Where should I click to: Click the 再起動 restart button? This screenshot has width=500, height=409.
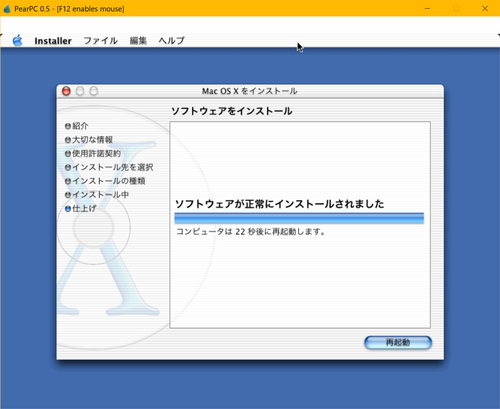[398, 342]
